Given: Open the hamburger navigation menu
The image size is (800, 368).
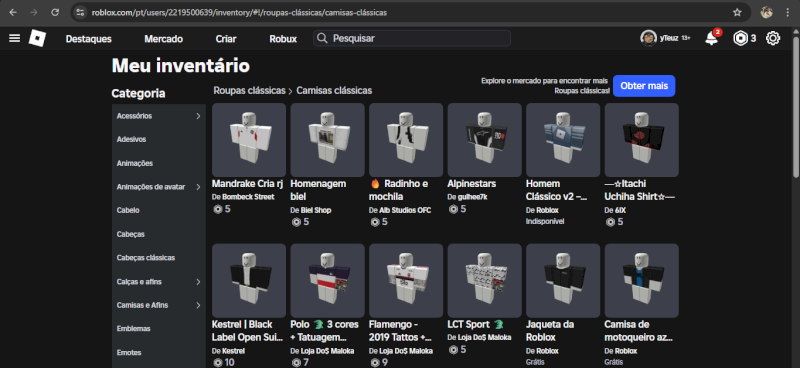Looking at the screenshot, I should [15, 38].
